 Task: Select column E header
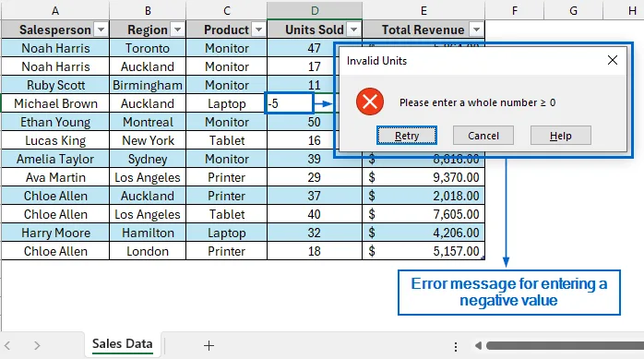(423, 11)
